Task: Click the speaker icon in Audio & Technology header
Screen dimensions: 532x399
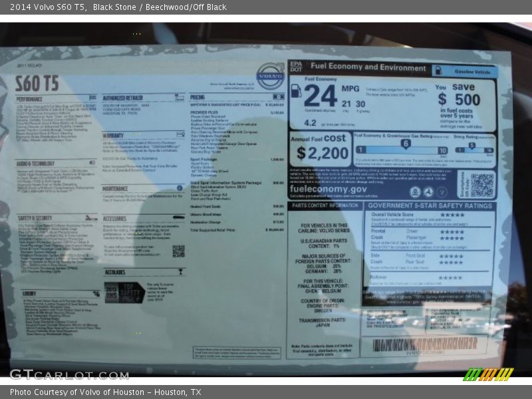Action: click(92, 163)
